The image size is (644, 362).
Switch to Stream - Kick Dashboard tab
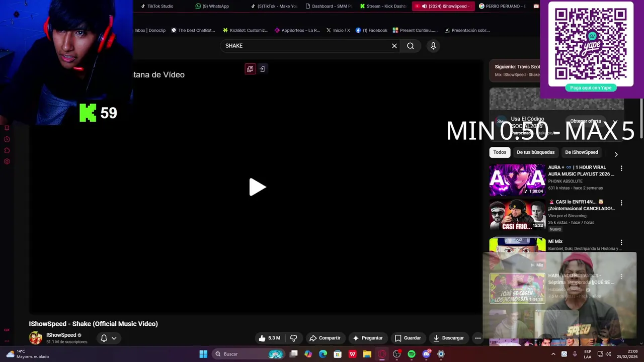pyautogui.click(x=383, y=6)
